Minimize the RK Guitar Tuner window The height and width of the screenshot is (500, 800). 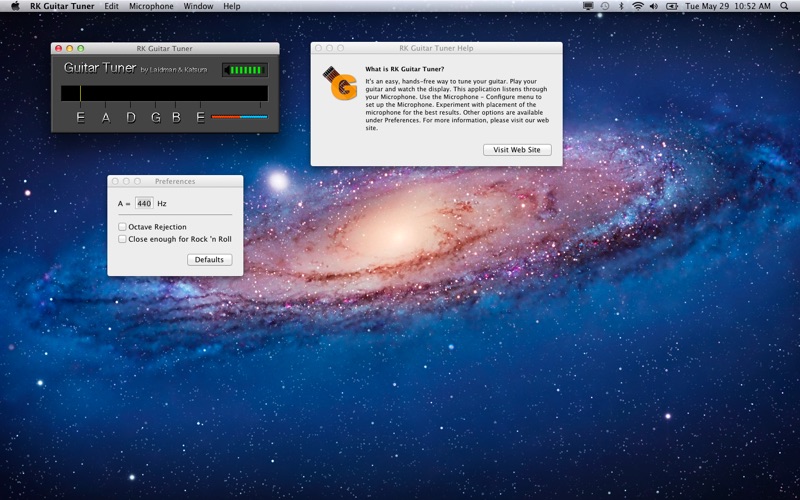click(69, 48)
